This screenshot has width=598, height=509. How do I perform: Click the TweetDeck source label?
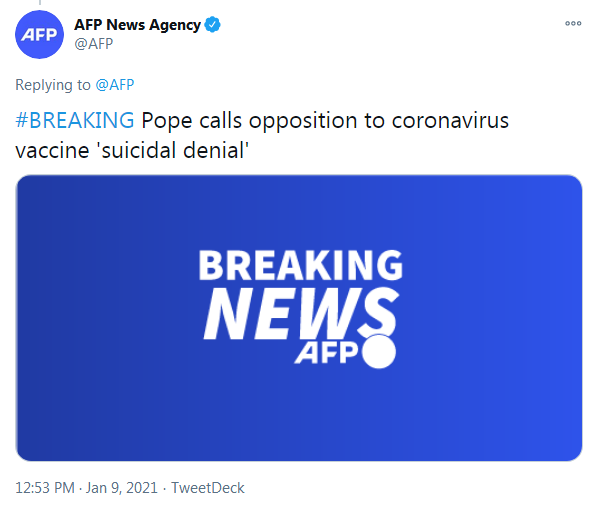[207, 488]
